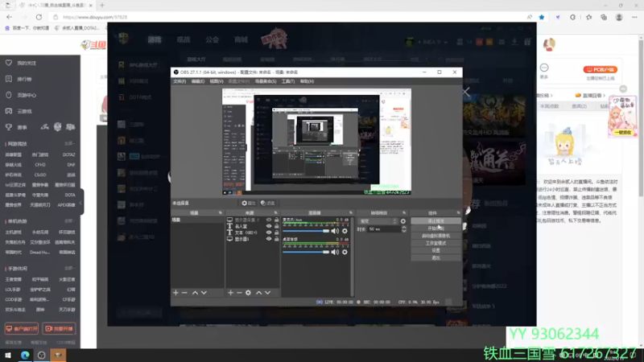This screenshot has width=644, height=362.
Task: Open 赛事 trophy icon in Douyu sidebar
Action: 9,127
